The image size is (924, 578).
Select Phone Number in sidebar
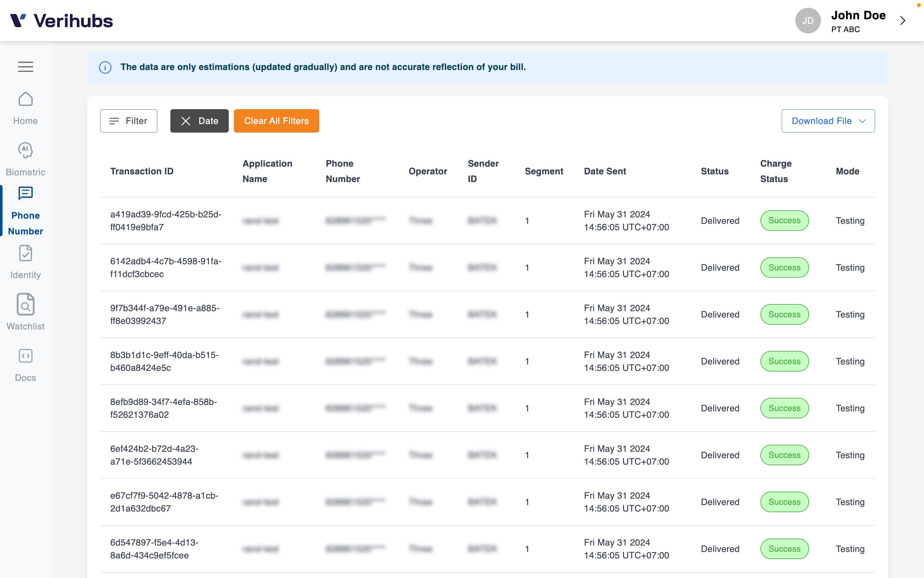26,211
